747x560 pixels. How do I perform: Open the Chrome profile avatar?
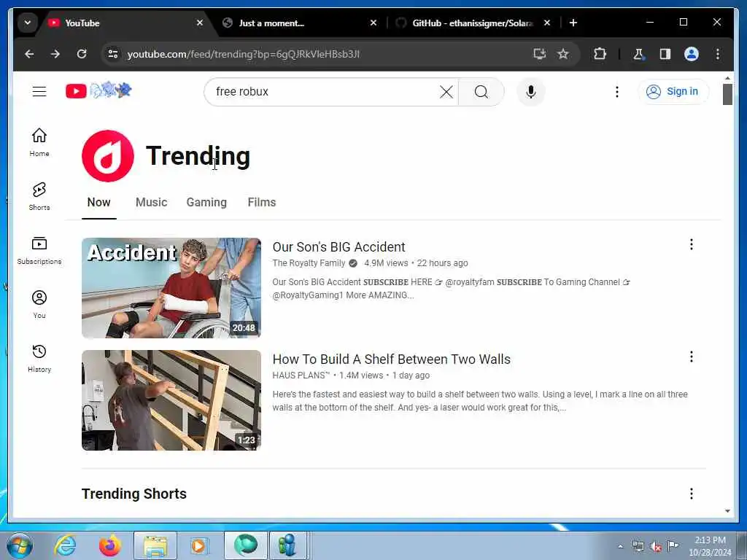click(x=692, y=54)
